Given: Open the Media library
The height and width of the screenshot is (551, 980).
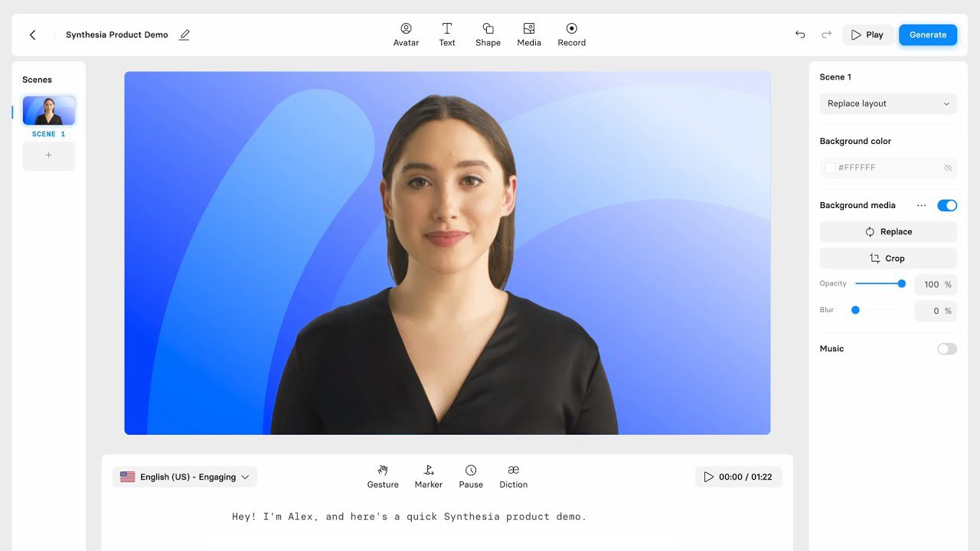Looking at the screenshot, I should pyautogui.click(x=529, y=34).
